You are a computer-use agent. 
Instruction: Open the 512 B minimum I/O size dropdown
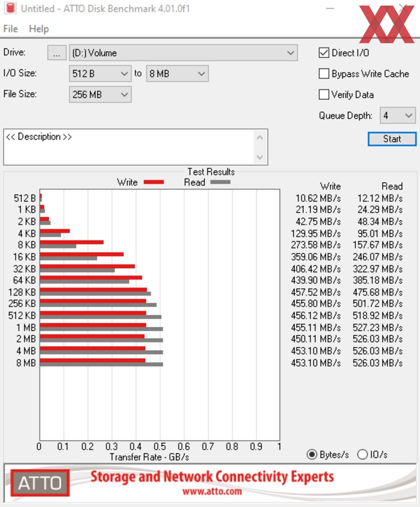[100, 74]
